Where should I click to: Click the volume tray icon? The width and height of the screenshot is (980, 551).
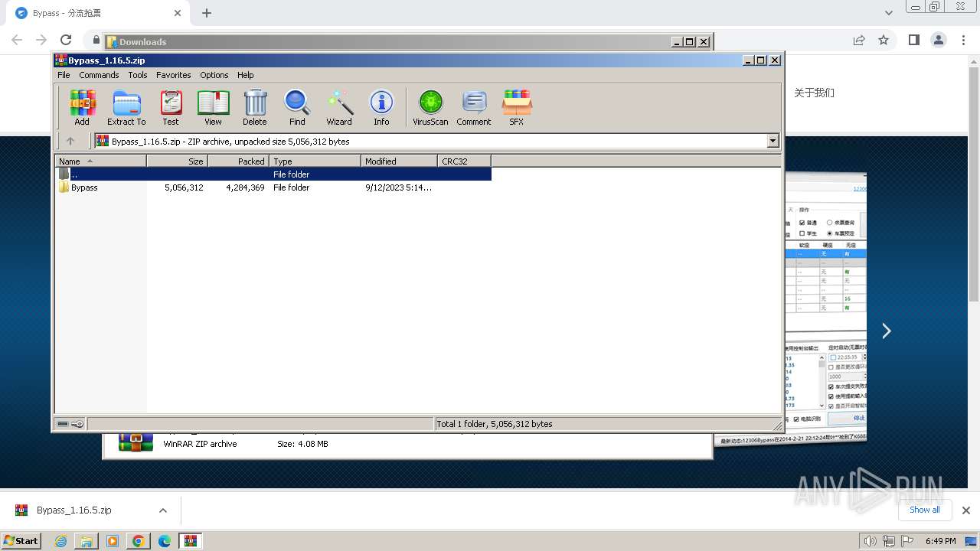click(x=870, y=541)
